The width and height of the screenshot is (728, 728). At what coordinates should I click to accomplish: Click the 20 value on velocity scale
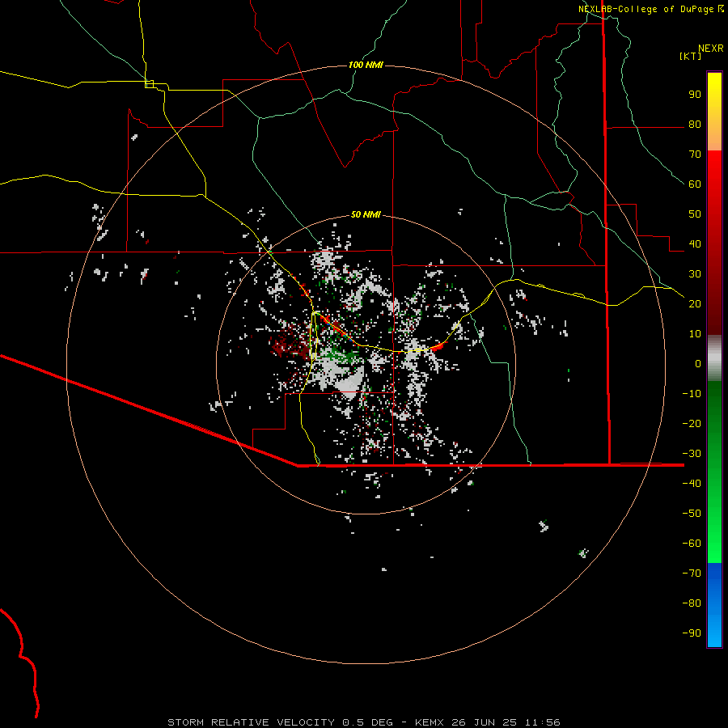(695, 304)
